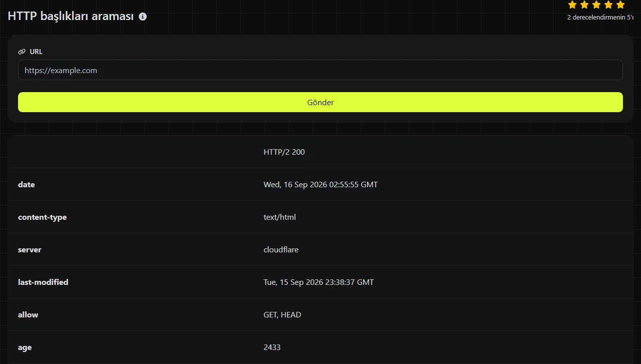The height and width of the screenshot is (364, 641).
Task: Click the "allow" header name
Action: coord(28,314)
